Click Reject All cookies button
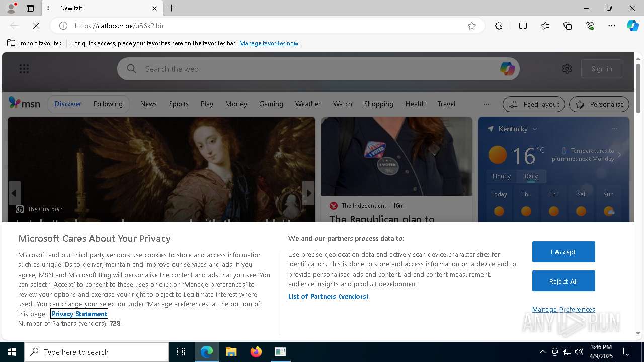This screenshot has width=644, height=362. [x=563, y=281]
